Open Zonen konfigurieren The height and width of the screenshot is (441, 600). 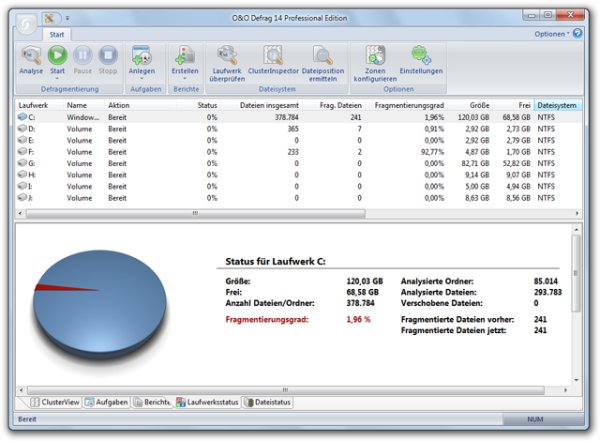point(375,56)
